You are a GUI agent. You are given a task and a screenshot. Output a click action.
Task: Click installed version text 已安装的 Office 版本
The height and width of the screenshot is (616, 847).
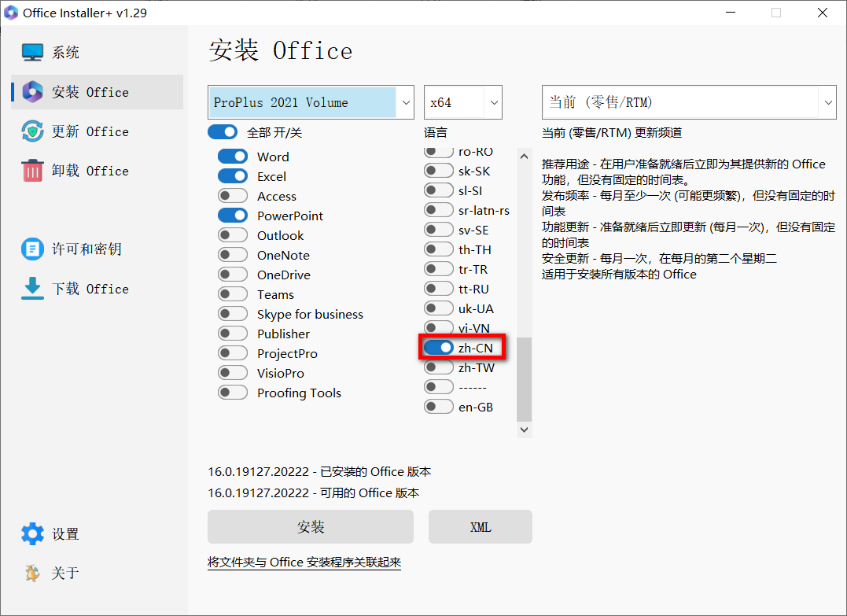click(x=375, y=472)
